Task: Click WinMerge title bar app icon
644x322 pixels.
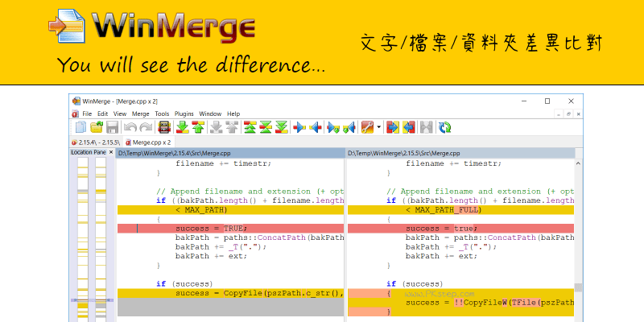Action: (x=76, y=101)
